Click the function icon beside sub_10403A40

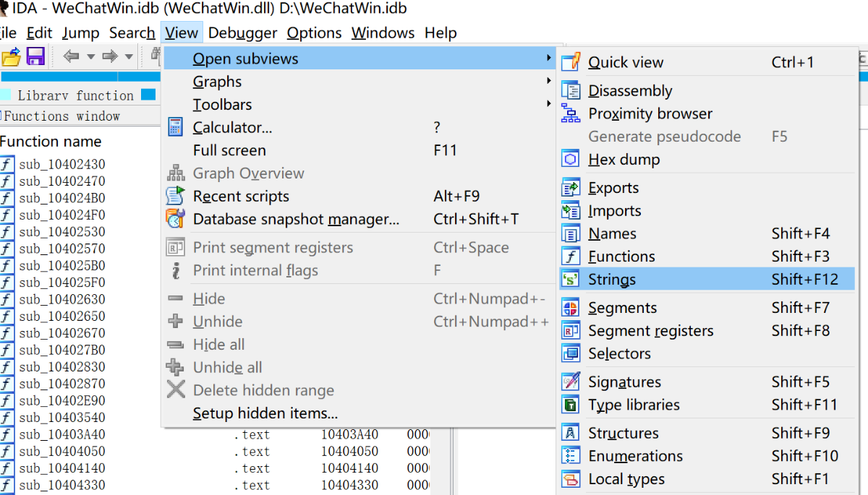click(x=7, y=434)
